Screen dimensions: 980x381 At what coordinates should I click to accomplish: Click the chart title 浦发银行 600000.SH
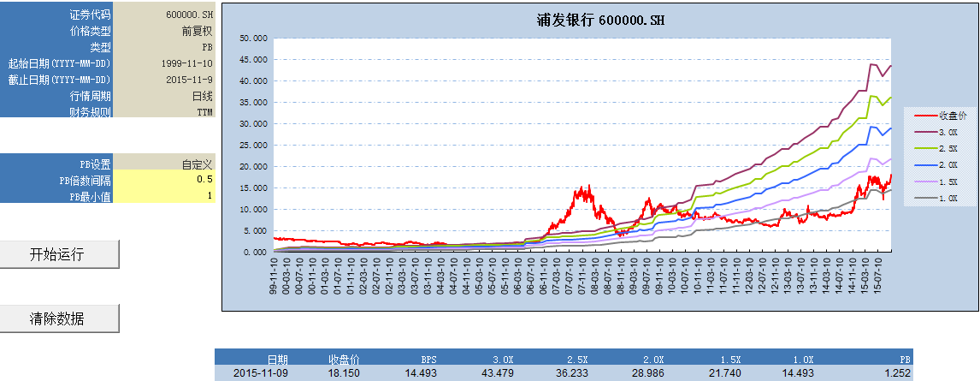point(600,20)
